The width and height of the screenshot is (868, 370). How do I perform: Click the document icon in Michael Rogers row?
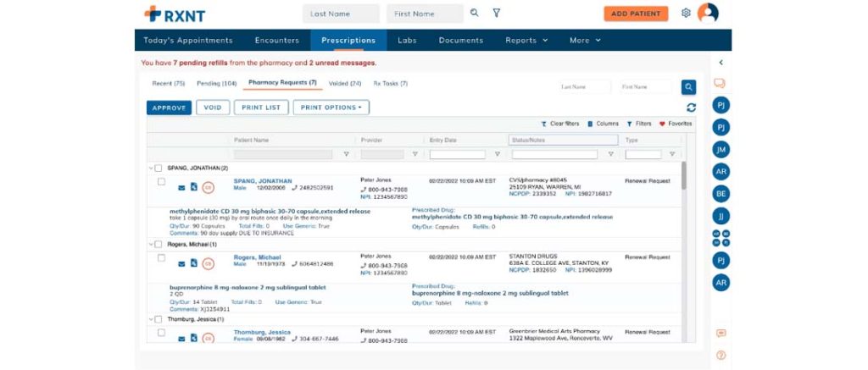click(194, 262)
